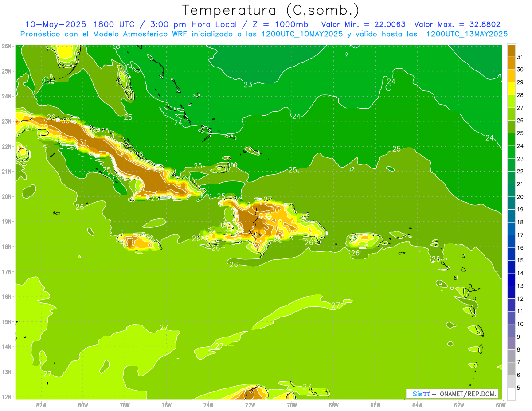Screen dimensions: 532x411
Task: Click the "22N" latitude axis label
Action: click(6, 146)
